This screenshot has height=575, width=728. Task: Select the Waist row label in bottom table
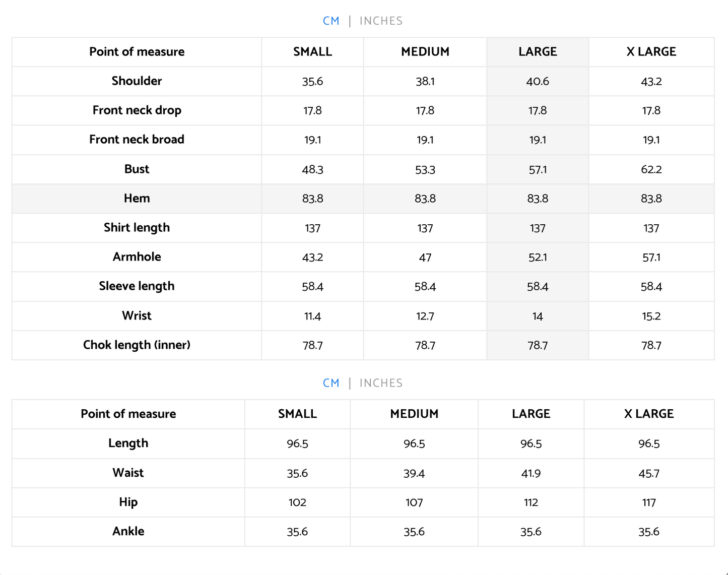pos(128,473)
